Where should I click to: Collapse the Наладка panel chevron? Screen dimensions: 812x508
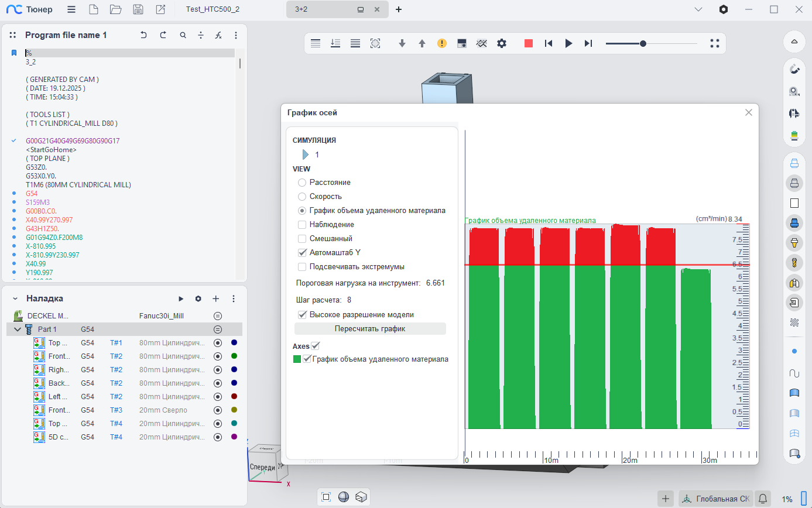pos(15,298)
